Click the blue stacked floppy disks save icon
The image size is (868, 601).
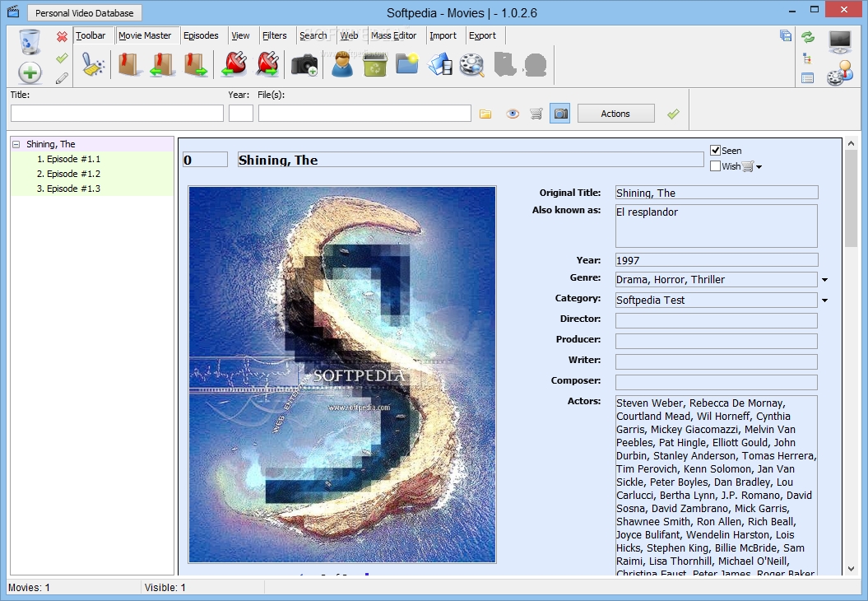[785, 36]
